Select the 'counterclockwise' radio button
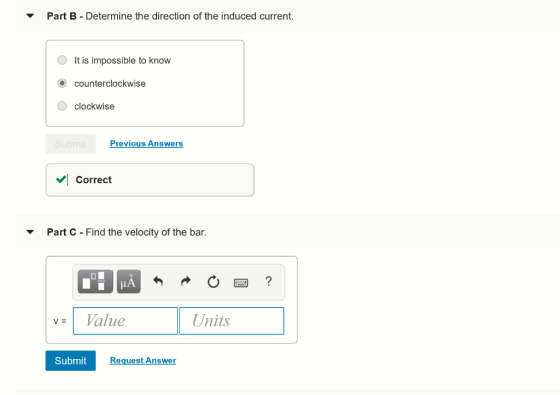This screenshot has height=395, width=560. [62, 83]
